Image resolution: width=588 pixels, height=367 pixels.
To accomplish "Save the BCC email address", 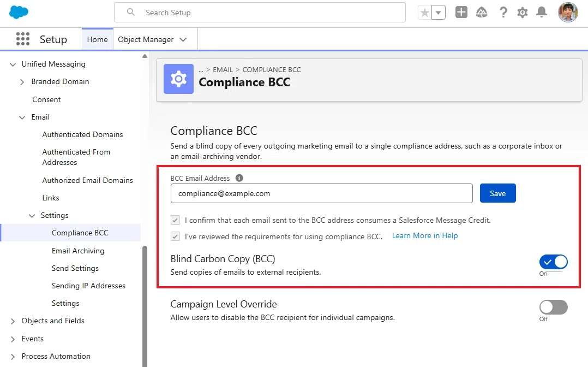I will pyautogui.click(x=497, y=193).
